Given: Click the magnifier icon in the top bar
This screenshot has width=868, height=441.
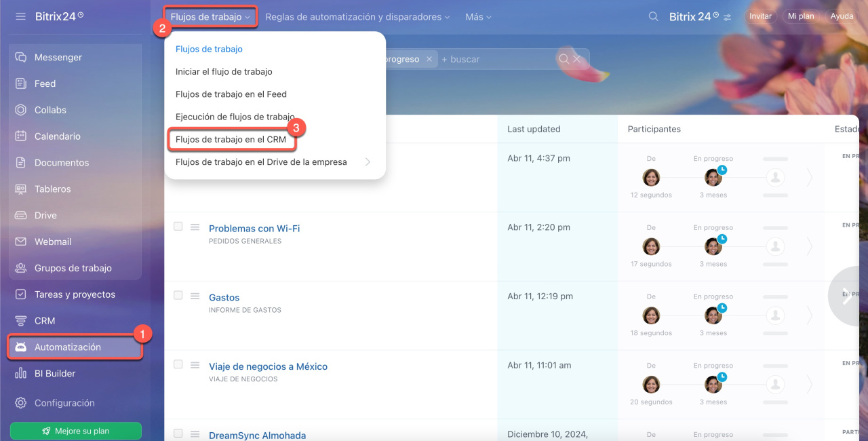Looking at the screenshot, I should (x=654, y=16).
